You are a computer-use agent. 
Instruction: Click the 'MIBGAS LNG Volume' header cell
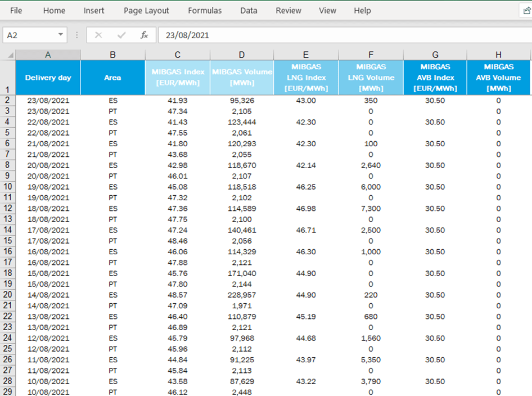(x=371, y=78)
